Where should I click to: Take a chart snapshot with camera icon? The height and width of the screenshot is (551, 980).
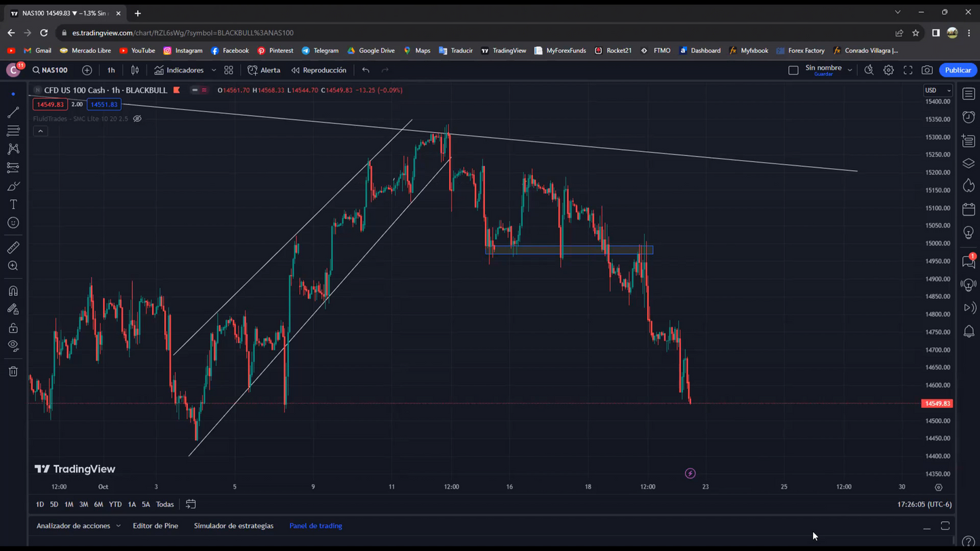927,70
